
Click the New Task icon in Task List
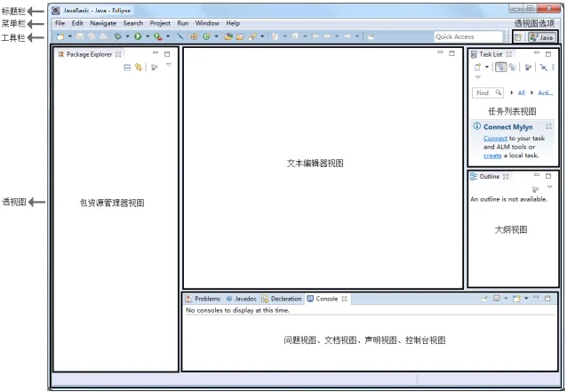pos(477,67)
